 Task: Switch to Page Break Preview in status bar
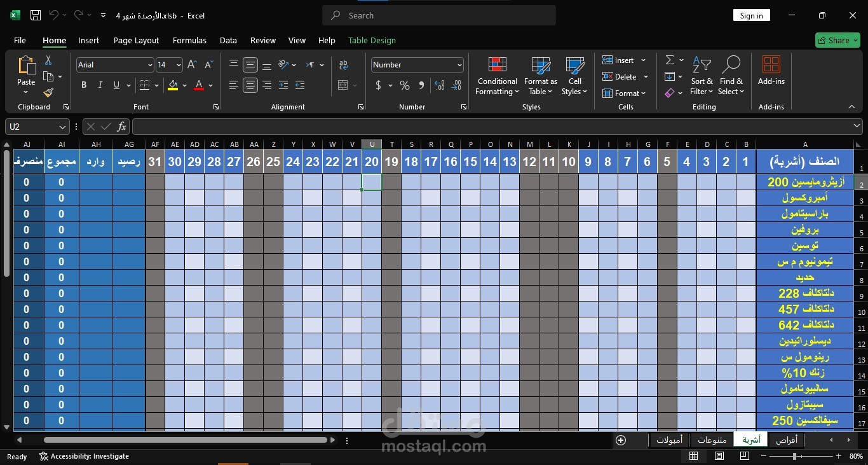click(x=745, y=456)
